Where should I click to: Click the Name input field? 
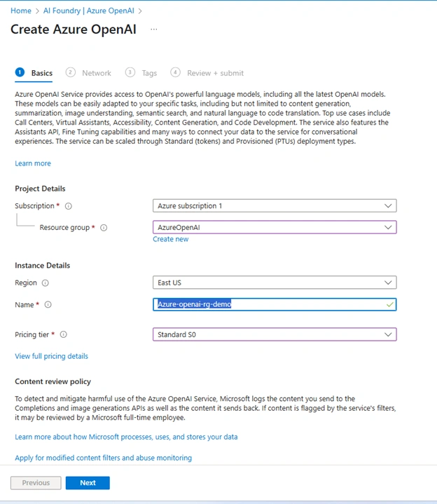[x=275, y=304]
